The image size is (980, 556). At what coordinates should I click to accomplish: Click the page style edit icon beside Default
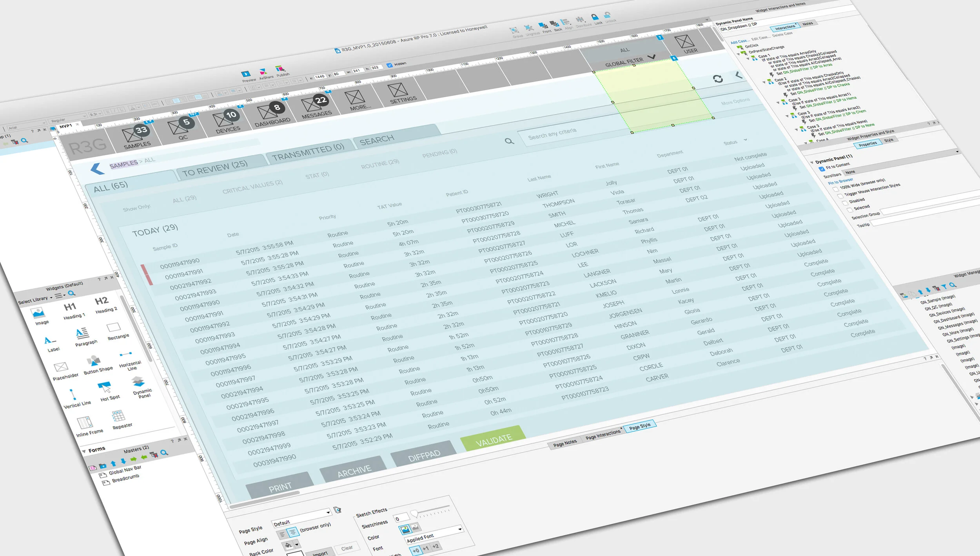[337, 510]
